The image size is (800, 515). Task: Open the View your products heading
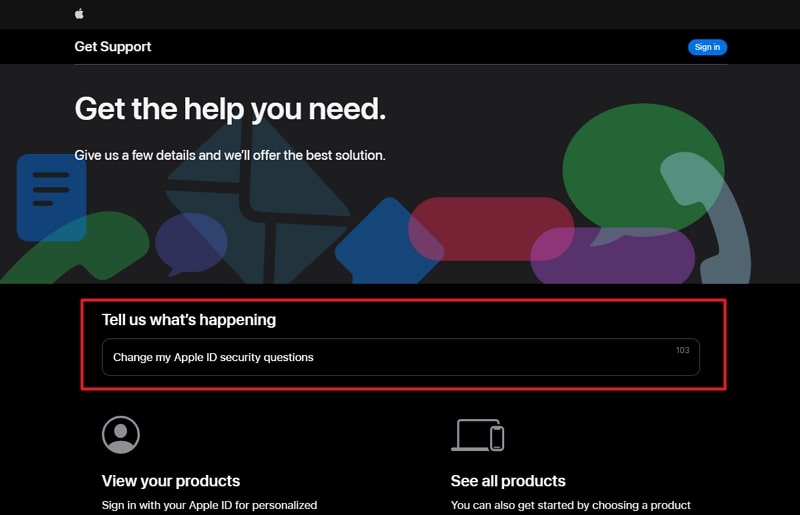(171, 481)
